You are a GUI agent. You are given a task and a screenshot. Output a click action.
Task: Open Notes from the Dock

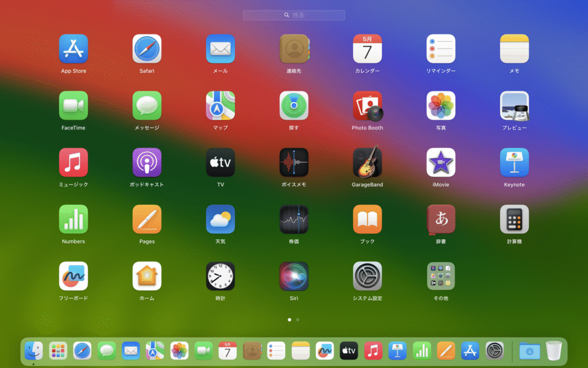(300, 351)
